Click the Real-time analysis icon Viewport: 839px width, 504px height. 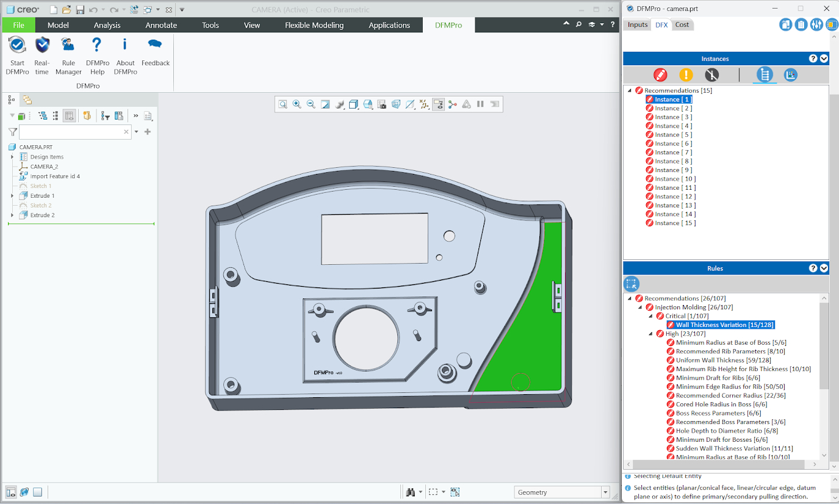(x=41, y=45)
